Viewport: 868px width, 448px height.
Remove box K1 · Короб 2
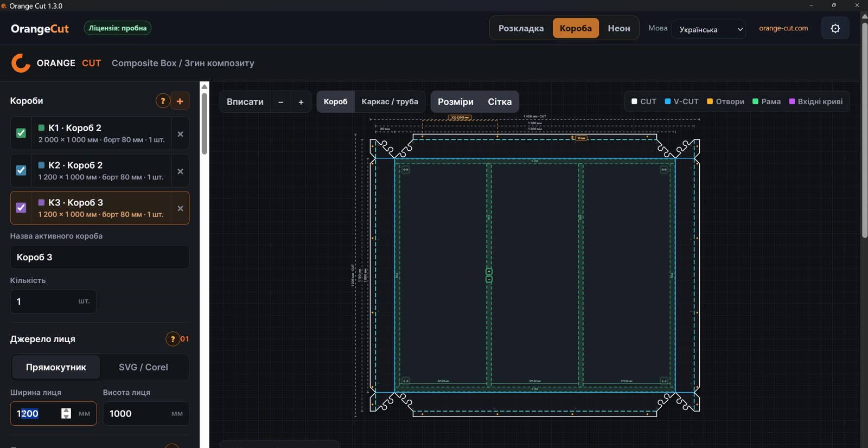(181, 134)
